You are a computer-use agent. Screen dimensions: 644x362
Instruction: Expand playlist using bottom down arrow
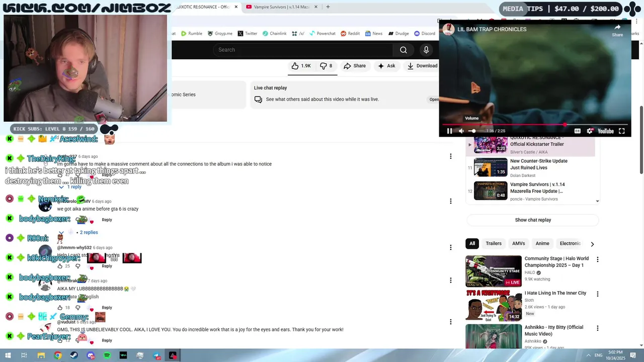(x=597, y=201)
